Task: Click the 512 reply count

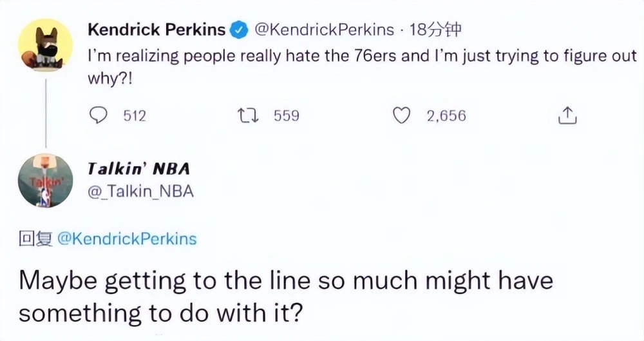Action: (135, 116)
